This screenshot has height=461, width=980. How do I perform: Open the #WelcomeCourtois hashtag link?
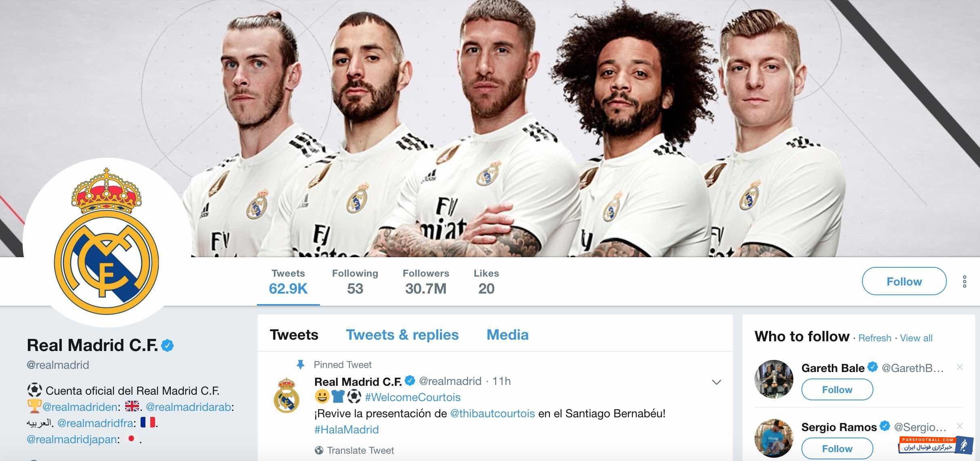(412, 397)
